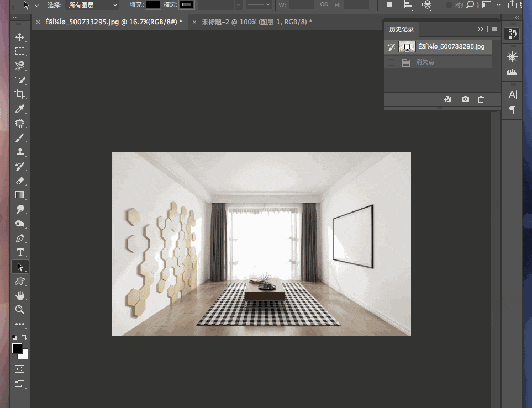Viewport: 532px width, 408px height.
Task: Toggle link width and height
Action: coord(324,4)
